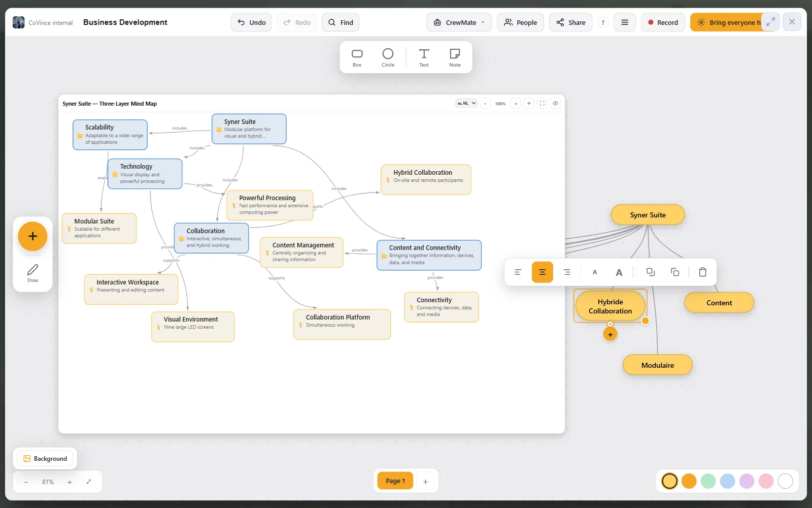Select the yellow Syner Suite canvas node
Viewport: 812px width, 508px height.
click(648, 215)
